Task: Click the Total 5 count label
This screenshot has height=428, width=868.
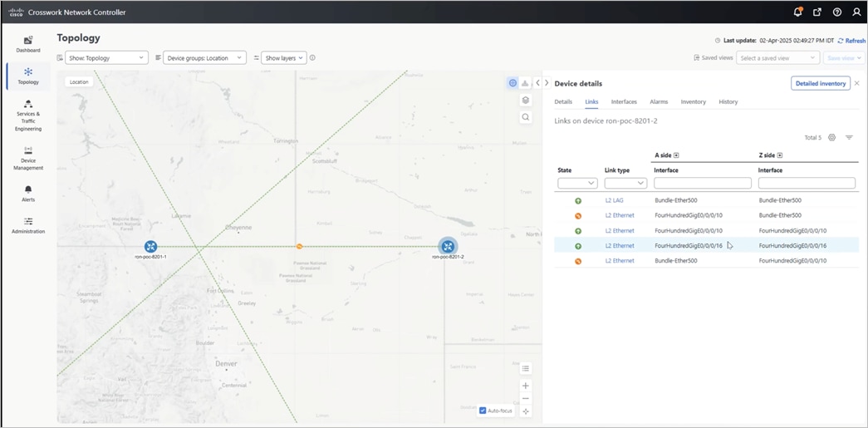Action: [812, 137]
